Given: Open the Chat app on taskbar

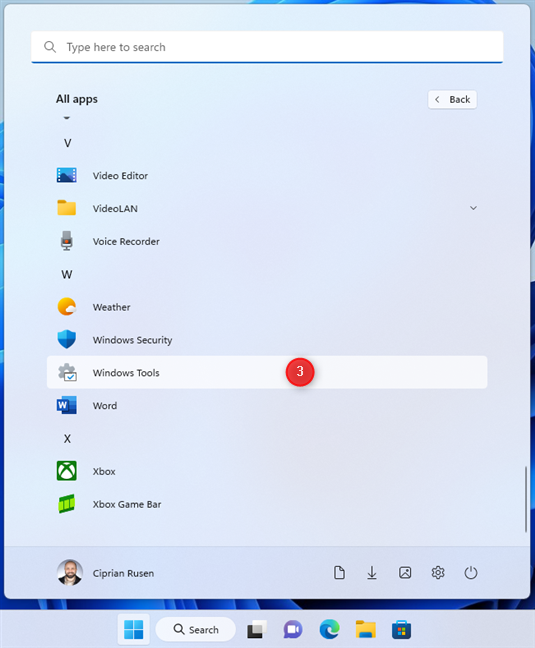Looking at the screenshot, I should [293, 629].
